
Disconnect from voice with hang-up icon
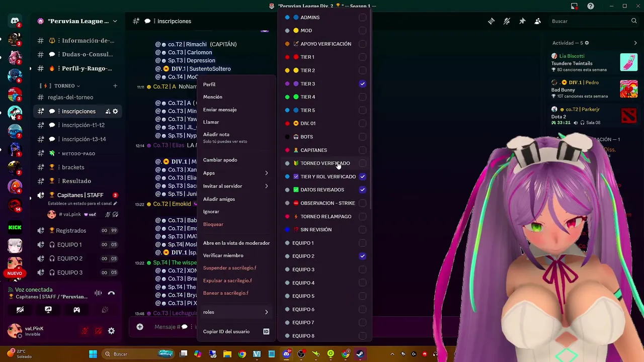pos(111,293)
